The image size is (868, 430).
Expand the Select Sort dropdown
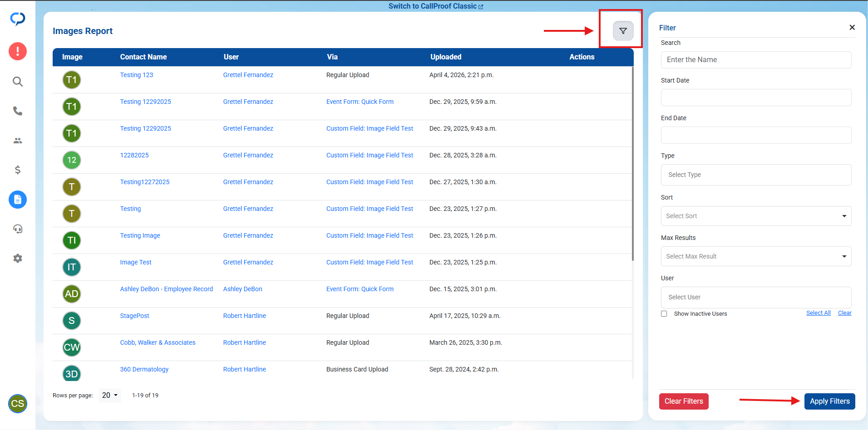click(x=756, y=216)
